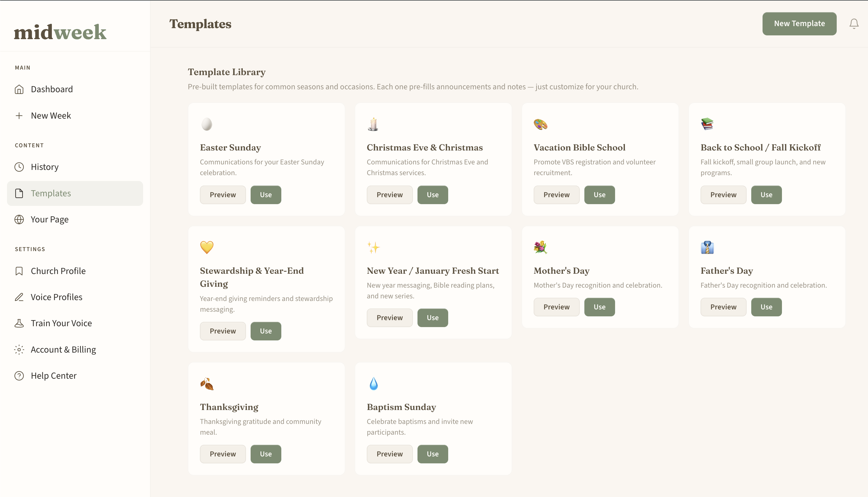
Task: Preview the Mother's Day template
Action: coord(556,307)
